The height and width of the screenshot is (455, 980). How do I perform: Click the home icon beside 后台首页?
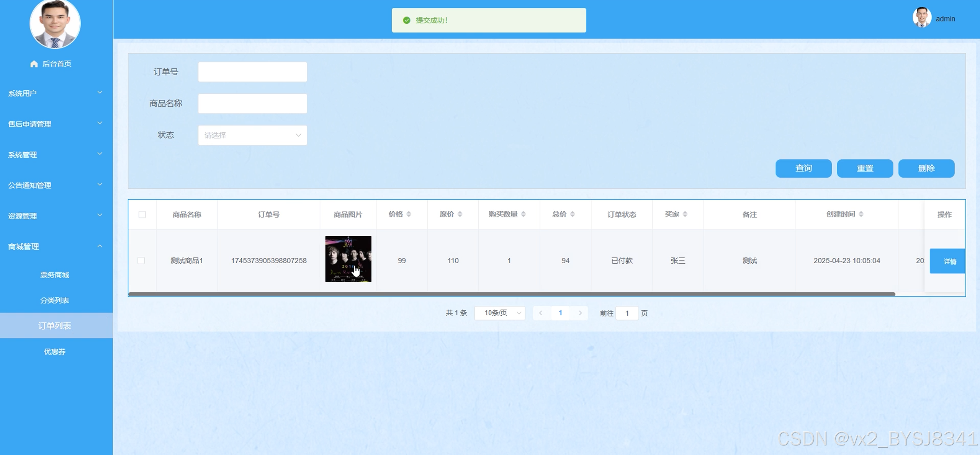(34, 64)
